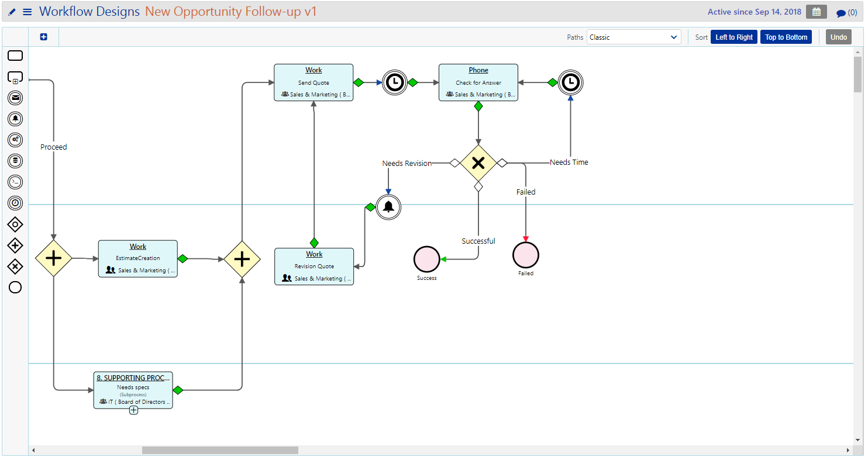Screen dimensions: 868x464
Task: Select the timer clock event in the sidebar palette
Action: (15, 203)
